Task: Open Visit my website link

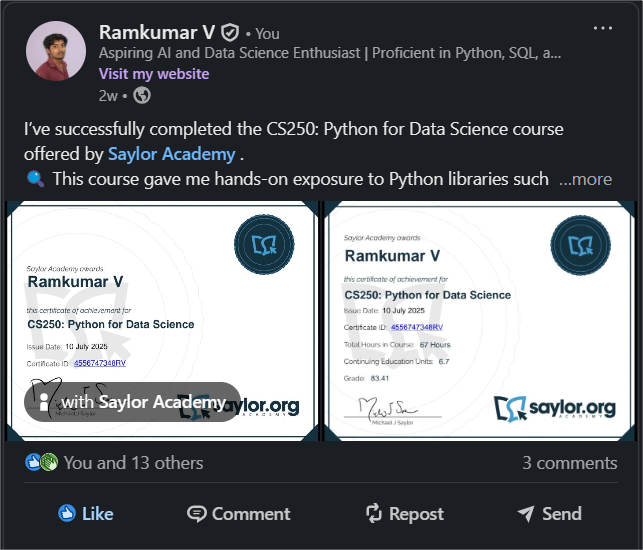Action: coord(154,74)
